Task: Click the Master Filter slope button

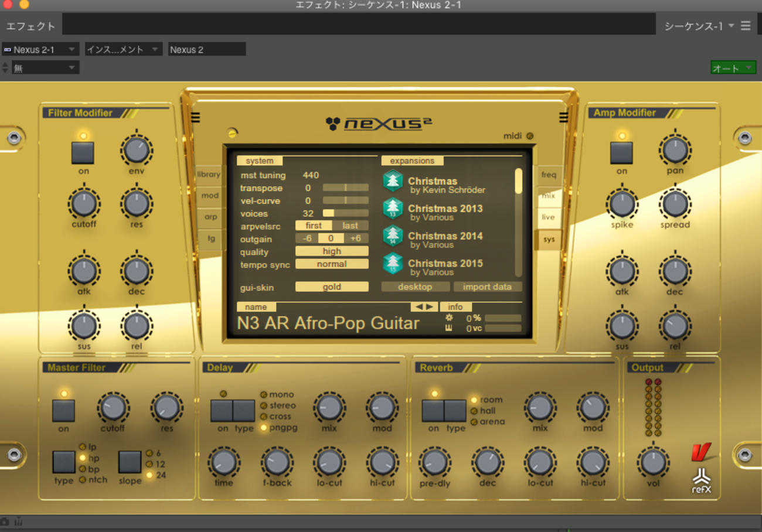Action: pos(130,462)
